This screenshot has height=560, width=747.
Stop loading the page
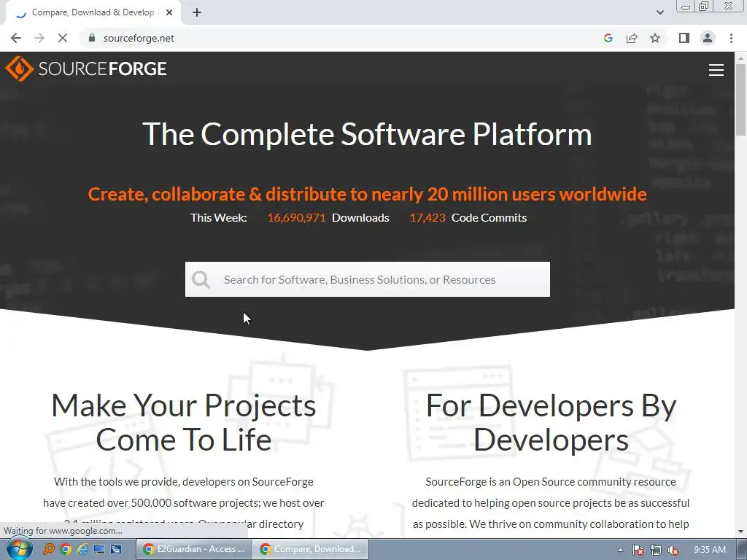63,38
